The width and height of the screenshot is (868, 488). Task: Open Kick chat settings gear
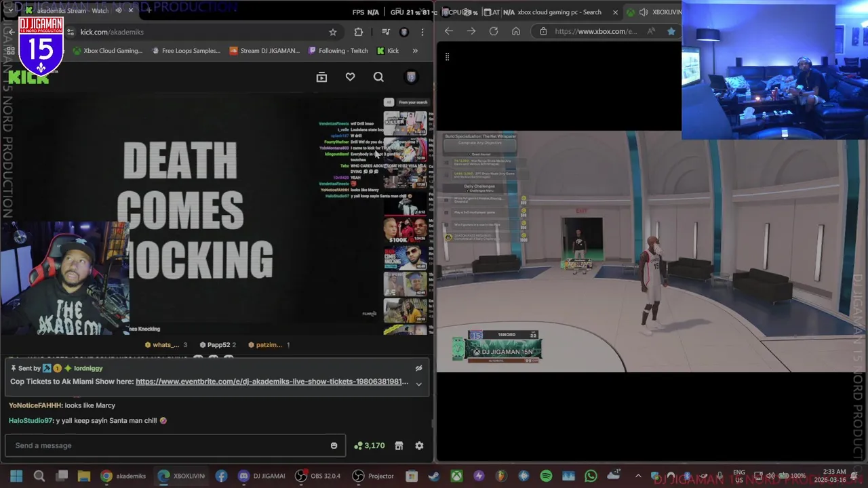pos(419,445)
